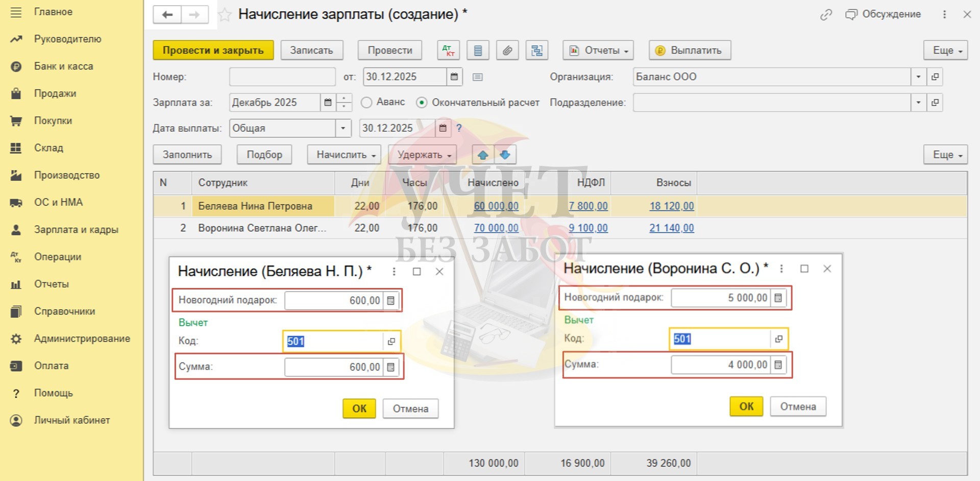Open Беляева's accrued 60 000,00 link
The height and width of the screenshot is (481, 980).
[496, 206]
